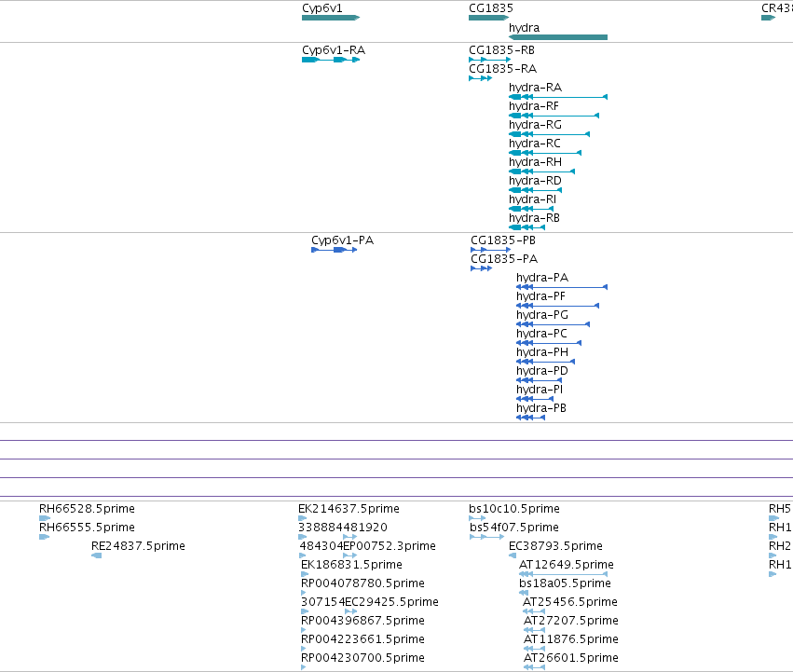Open the hydra-PB protein label

tap(541, 409)
